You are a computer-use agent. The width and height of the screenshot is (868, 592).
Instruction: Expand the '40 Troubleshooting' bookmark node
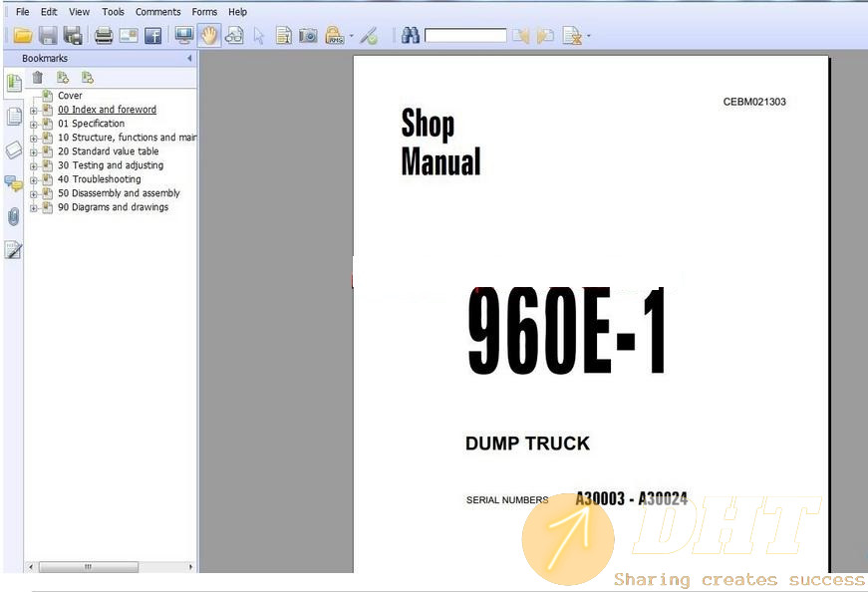click(34, 180)
